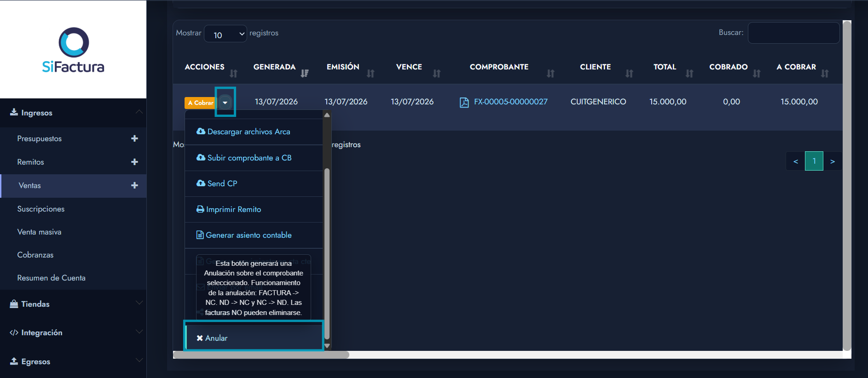Select Imprimir Remito from the dropdown
The image size is (868, 378).
[254, 209]
